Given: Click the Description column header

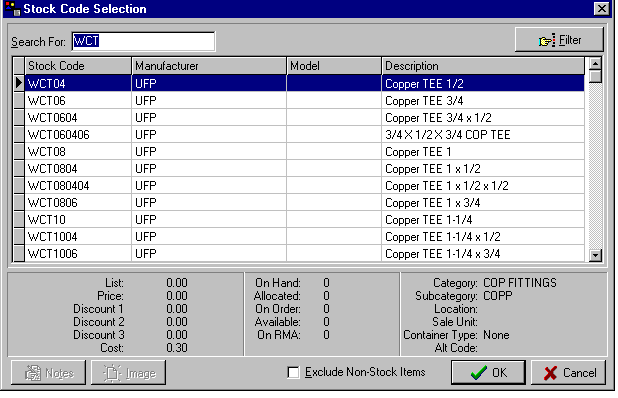Looking at the screenshot, I should (x=483, y=66).
